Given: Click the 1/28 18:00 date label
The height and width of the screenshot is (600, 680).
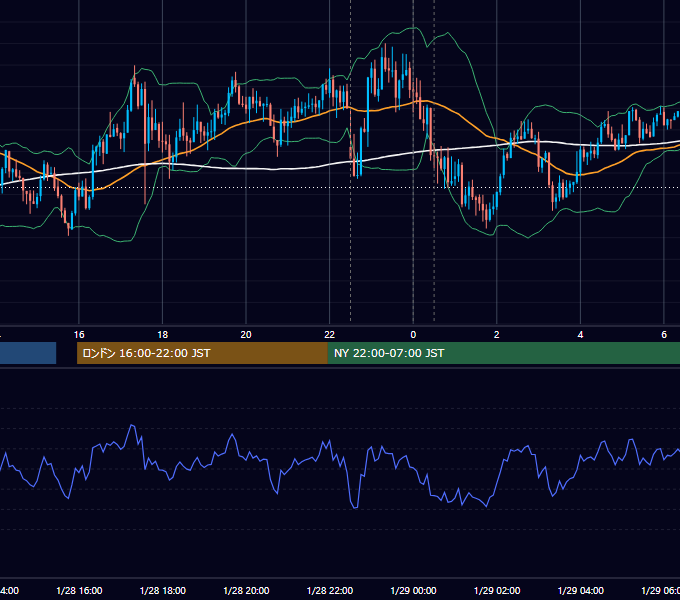Looking at the screenshot, I should pyautogui.click(x=163, y=590).
